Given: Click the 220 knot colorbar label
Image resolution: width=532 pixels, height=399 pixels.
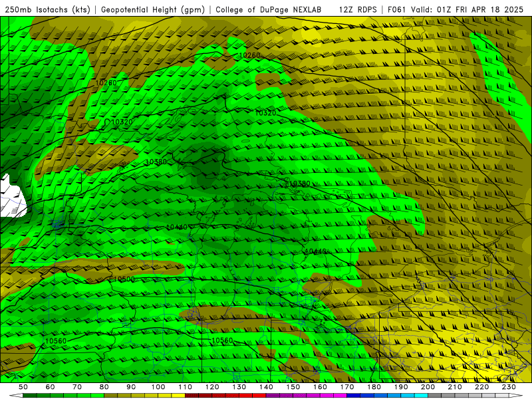Looking at the screenshot, I should point(481,387).
